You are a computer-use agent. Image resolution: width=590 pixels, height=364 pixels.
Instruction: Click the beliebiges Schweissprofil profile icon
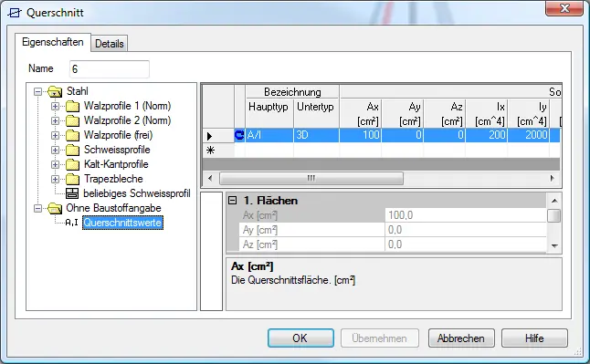click(72, 193)
